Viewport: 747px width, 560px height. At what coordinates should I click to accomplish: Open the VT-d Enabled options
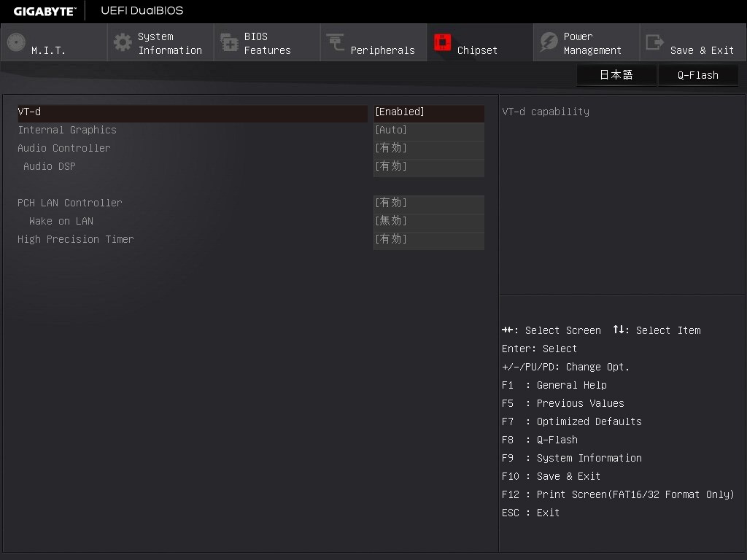tap(428, 111)
